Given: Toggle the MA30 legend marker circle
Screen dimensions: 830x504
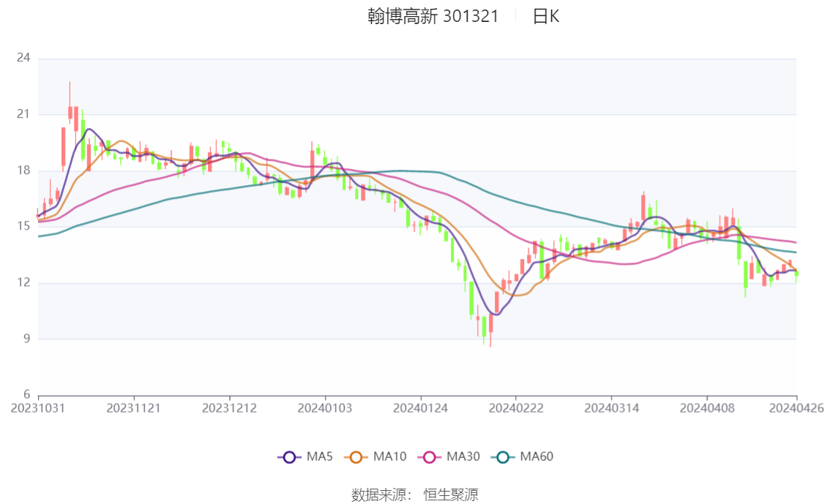Looking at the screenshot, I should [430, 457].
